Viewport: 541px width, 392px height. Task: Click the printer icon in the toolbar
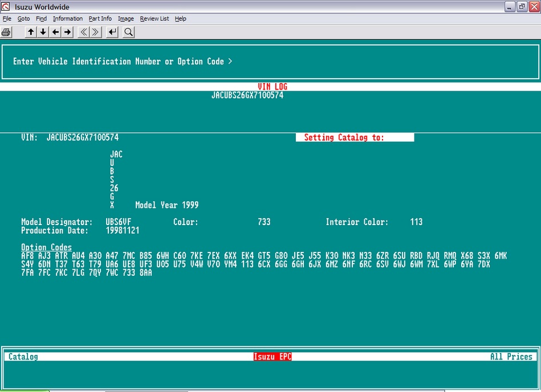(6, 32)
